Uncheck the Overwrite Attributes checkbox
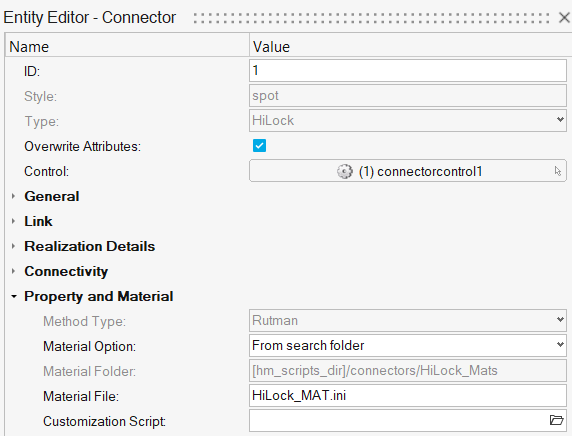Image resolution: width=572 pixels, height=436 pixels. [x=259, y=146]
